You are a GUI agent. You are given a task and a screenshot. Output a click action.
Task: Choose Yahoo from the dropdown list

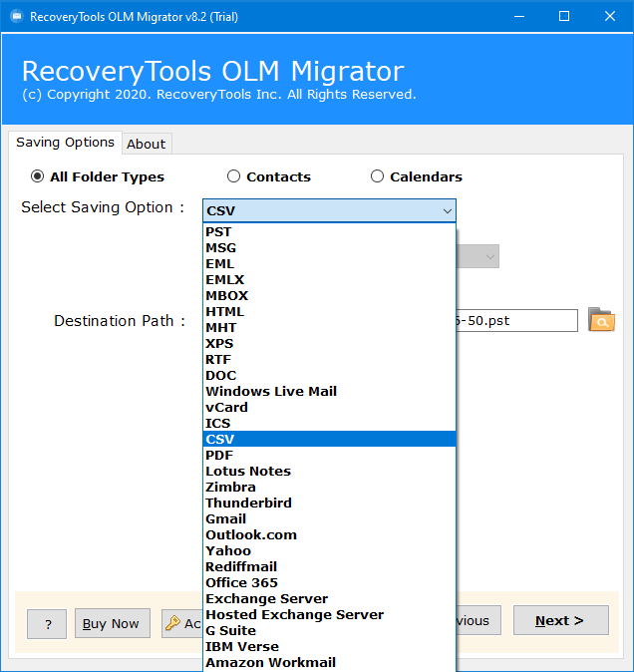coord(329,550)
